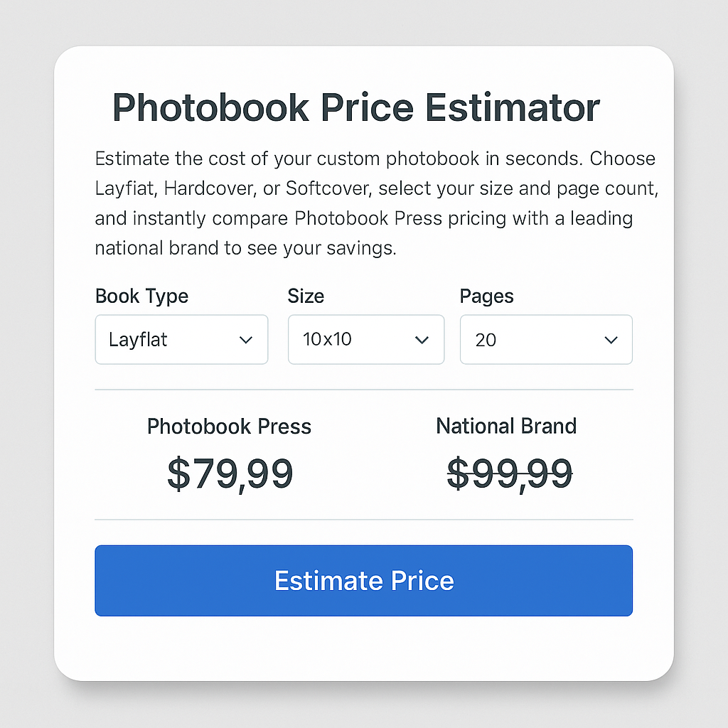Click the Size field label
The height and width of the screenshot is (728, 728).
point(306,296)
